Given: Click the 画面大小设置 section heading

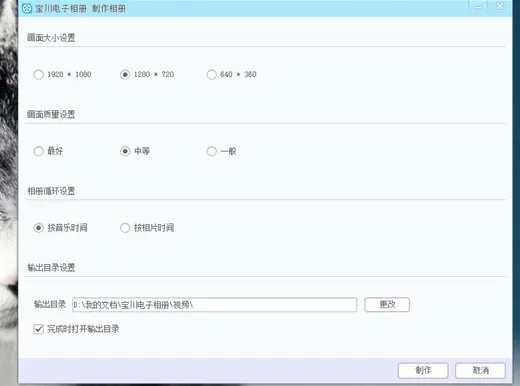Looking at the screenshot, I should coord(51,38).
